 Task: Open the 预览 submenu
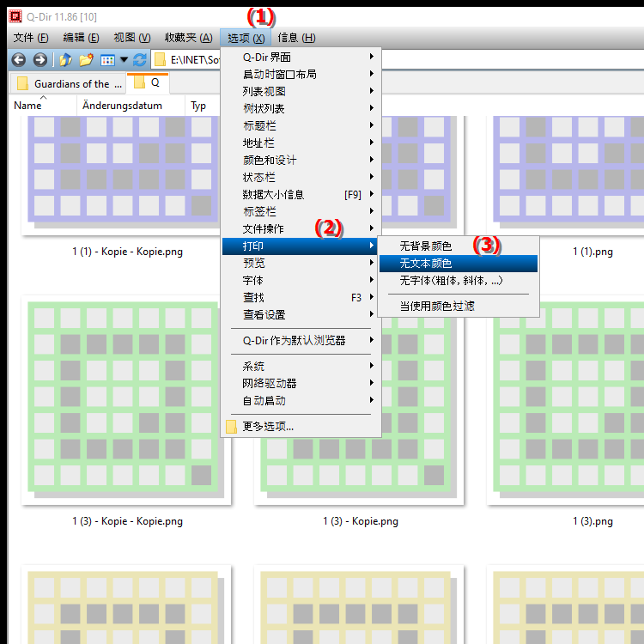[x=301, y=263]
